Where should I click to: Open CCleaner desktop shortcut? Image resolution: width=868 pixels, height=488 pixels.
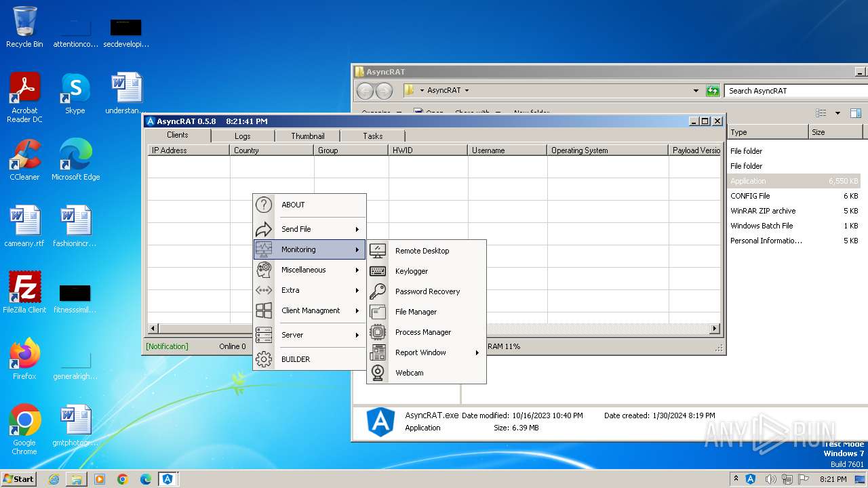click(x=24, y=160)
